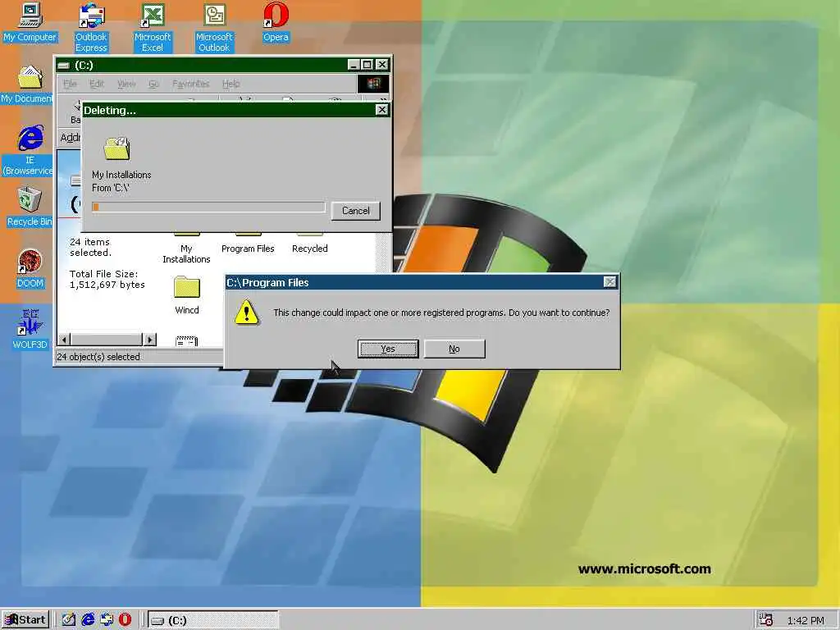Close the C:\Program Files warning dialog
This screenshot has height=630, width=840.
[609, 282]
